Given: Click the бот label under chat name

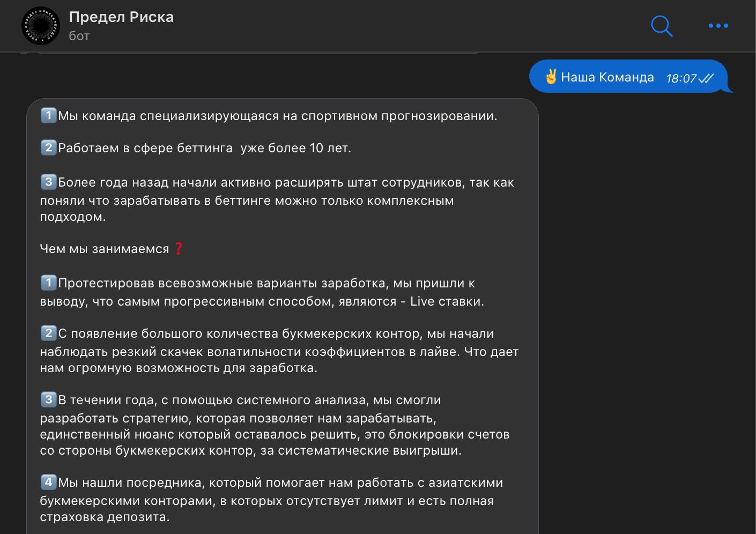Looking at the screenshot, I should click(x=78, y=35).
